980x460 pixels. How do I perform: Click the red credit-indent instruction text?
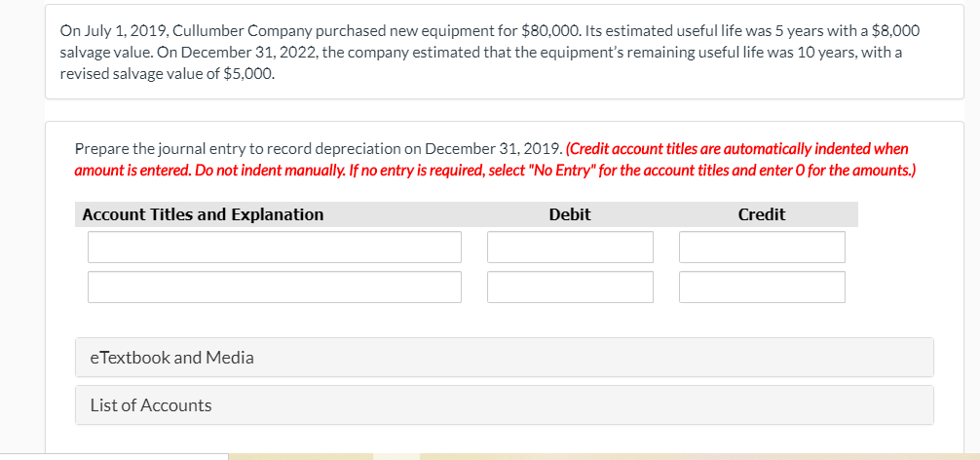pyautogui.click(x=495, y=160)
